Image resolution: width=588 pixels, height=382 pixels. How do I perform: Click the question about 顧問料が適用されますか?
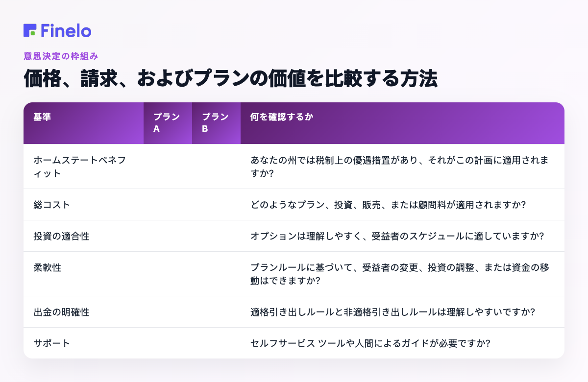[388, 204]
